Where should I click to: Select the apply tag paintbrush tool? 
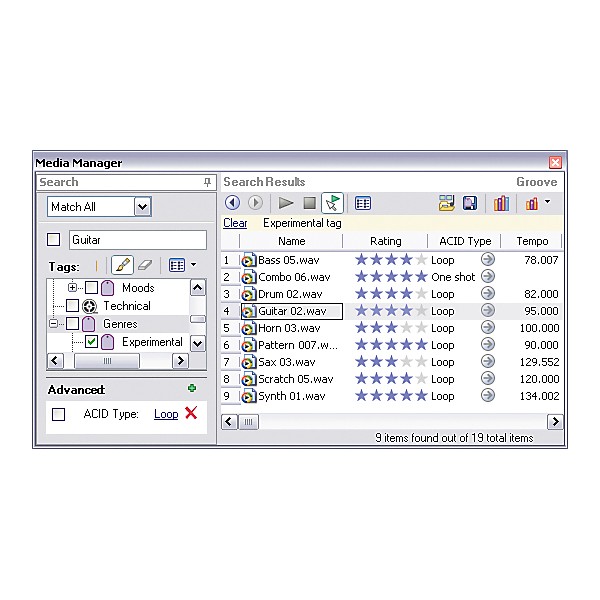[x=122, y=265]
